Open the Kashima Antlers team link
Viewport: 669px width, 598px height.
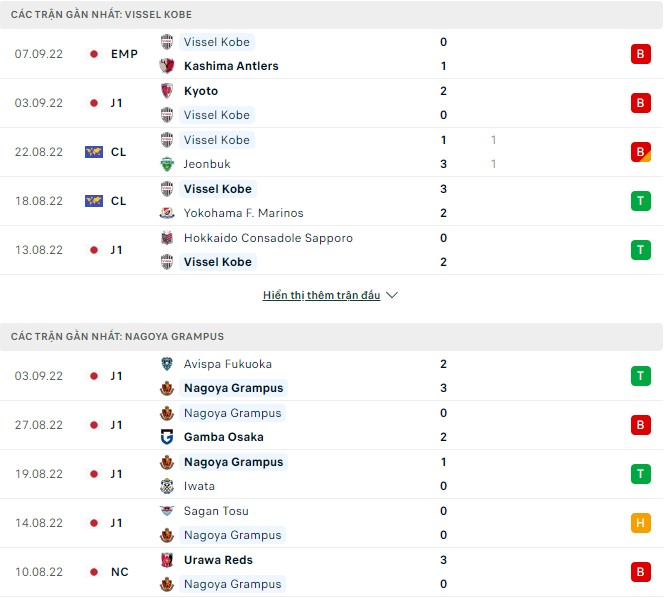pyautogui.click(x=231, y=66)
